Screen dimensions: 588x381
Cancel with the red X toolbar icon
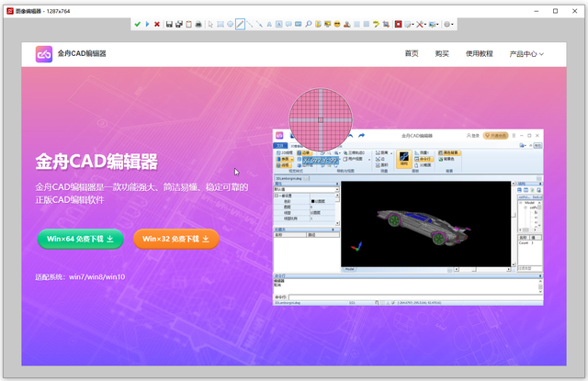coord(157,25)
